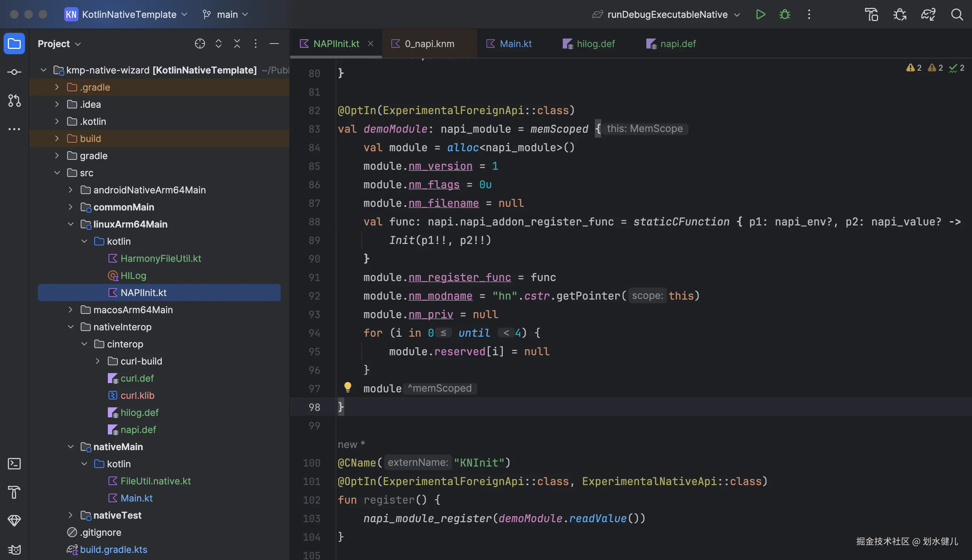Collapse the linuxArm64Main folder
This screenshot has height=560, width=972.
pos(70,224)
